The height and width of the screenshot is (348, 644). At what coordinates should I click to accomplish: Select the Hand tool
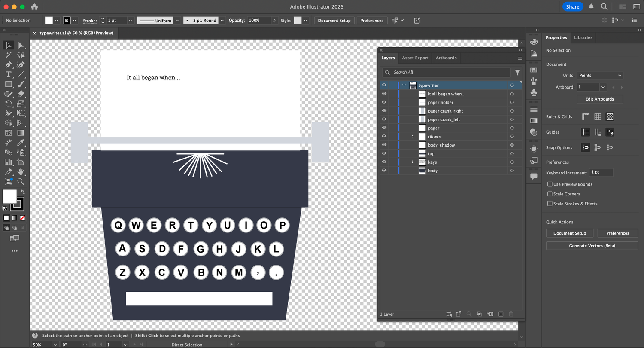pos(21,172)
